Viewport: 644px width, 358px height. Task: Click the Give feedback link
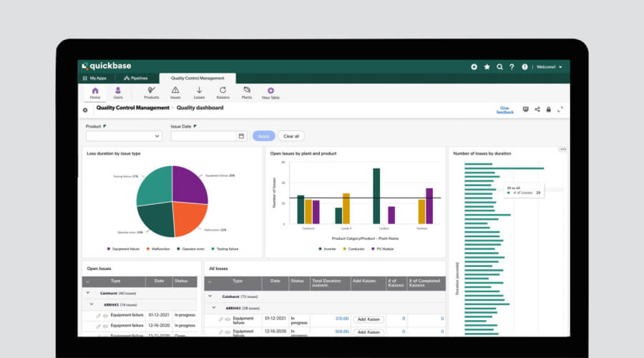(504, 110)
